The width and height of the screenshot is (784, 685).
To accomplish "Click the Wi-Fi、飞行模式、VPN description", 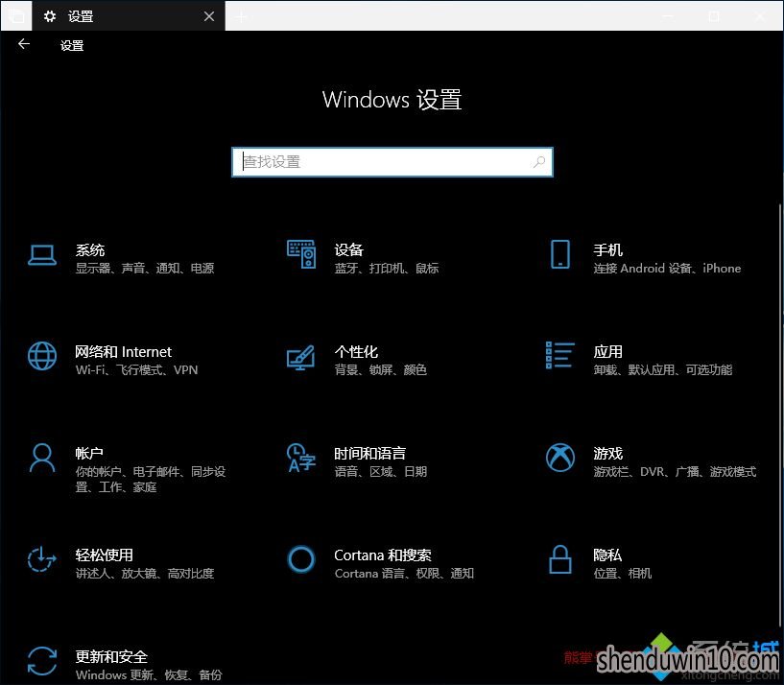I will coord(137,370).
